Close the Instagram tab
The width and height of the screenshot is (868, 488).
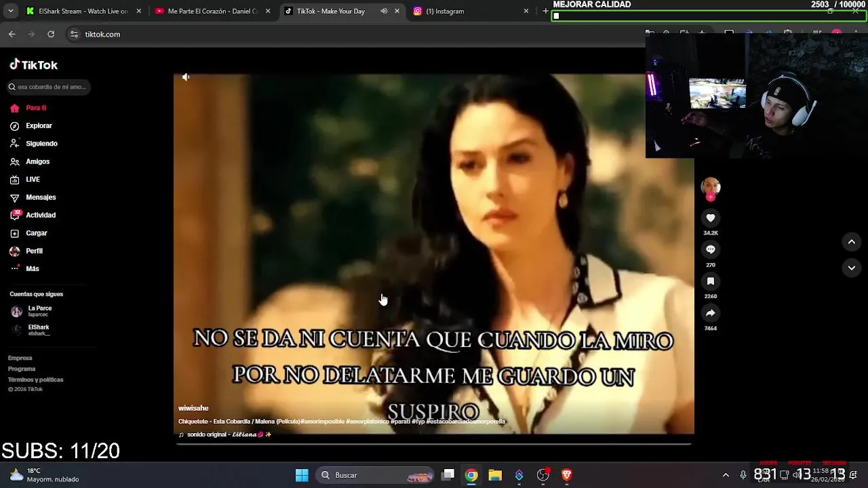pyautogui.click(x=526, y=11)
